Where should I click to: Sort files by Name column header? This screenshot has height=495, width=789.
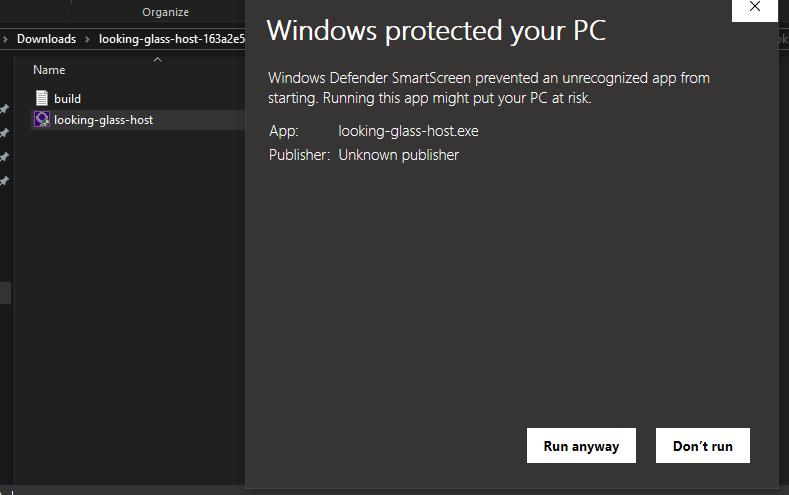[49, 70]
